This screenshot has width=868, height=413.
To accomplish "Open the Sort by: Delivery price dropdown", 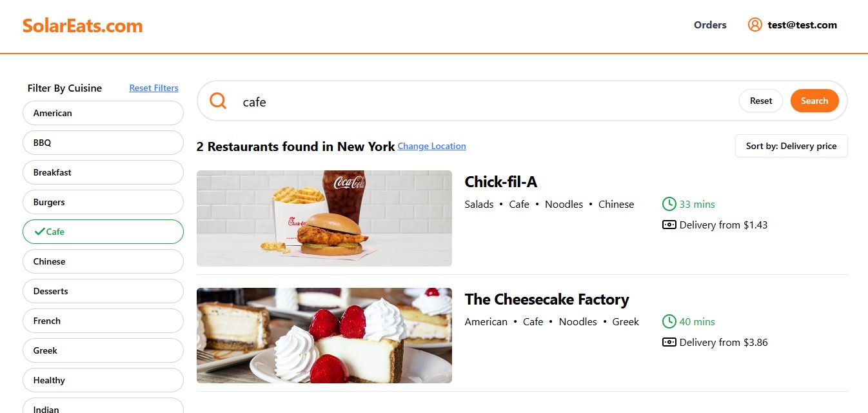I will pos(791,146).
